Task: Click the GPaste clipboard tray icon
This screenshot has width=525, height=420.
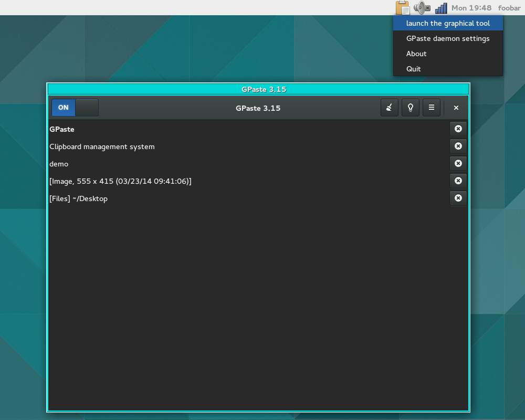Action: pyautogui.click(x=402, y=8)
